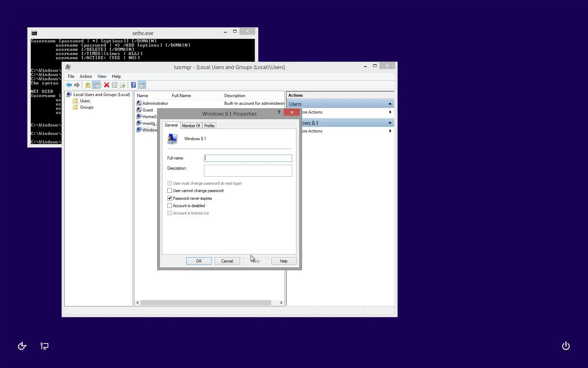Select the Users folder icon in tree
The height and width of the screenshot is (368, 588).
(x=75, y=101)
